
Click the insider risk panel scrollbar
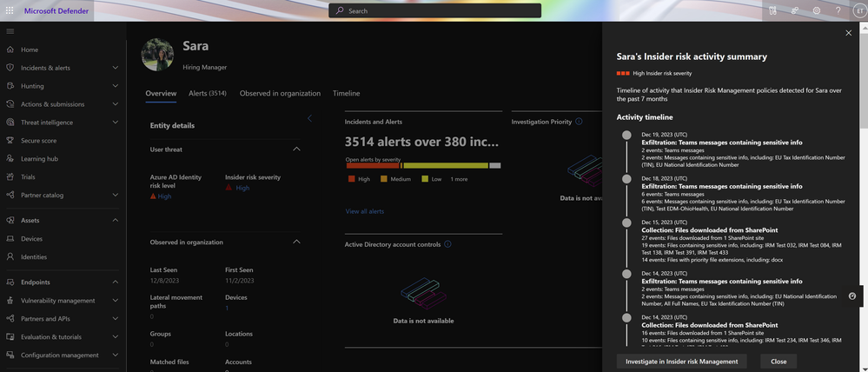point(865,80)
